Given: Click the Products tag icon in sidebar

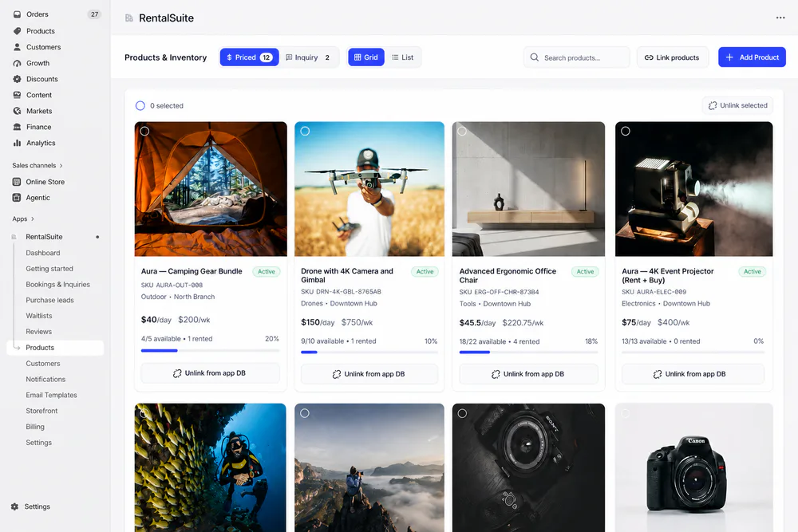Looking at the screenshot, I should coord(17,31).
